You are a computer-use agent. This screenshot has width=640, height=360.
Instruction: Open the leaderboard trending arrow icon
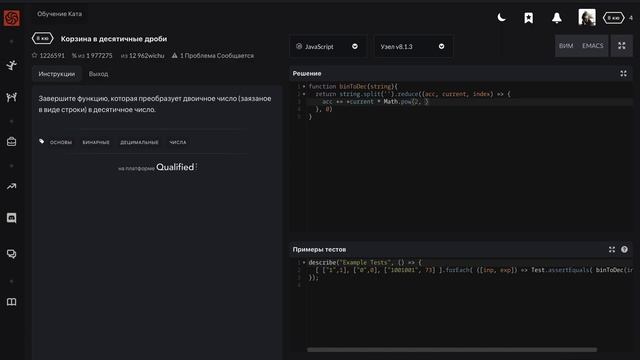(x=11, y=187)
